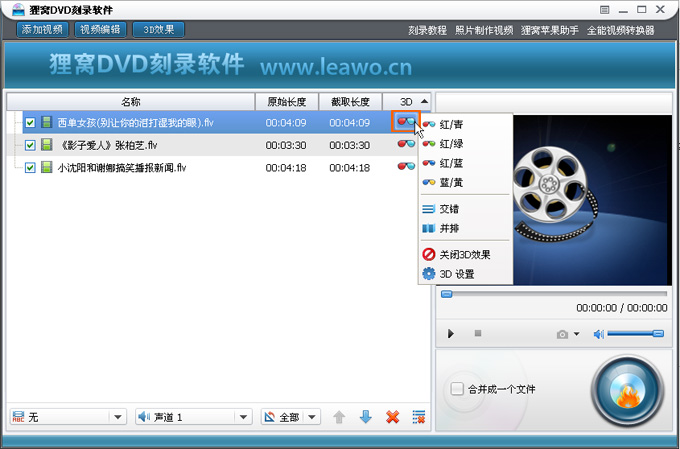The height and width of the screenshot is (449, 680).
Task: Choose the 并排 side-by-side option
Action: [465, 228]
